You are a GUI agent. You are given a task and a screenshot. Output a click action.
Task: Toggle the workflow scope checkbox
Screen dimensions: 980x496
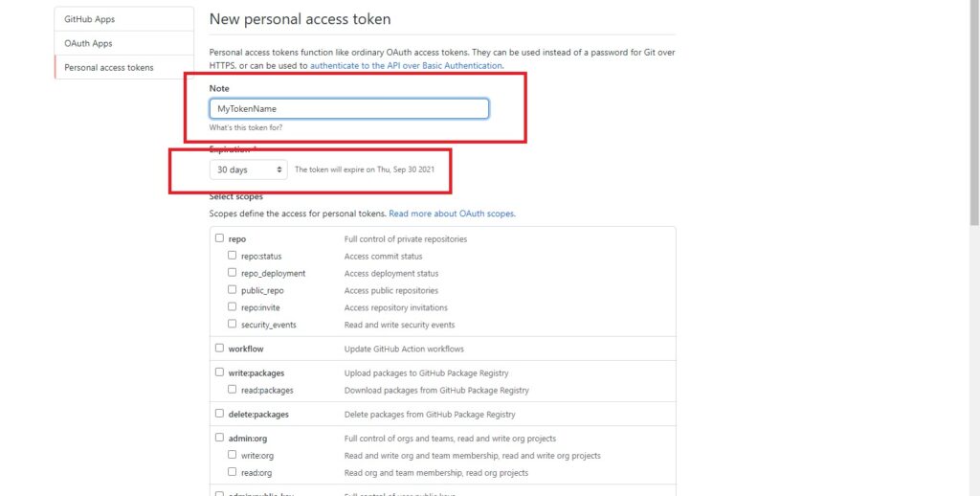tap(219, 348)
